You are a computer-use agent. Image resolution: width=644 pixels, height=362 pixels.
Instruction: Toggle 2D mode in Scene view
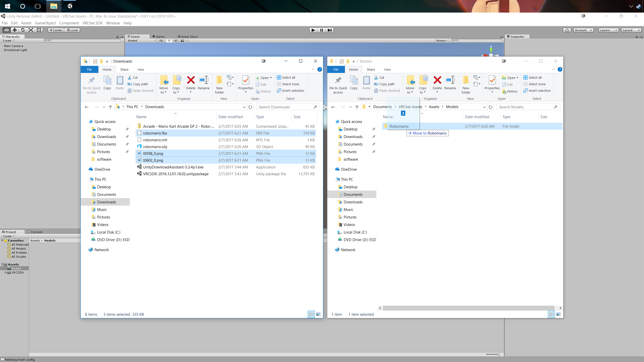click(161, 40)
